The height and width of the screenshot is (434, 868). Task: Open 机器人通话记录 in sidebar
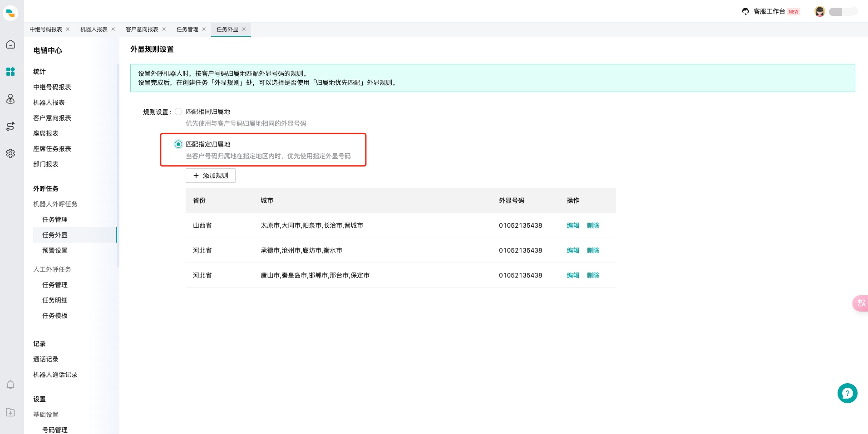(55, 375)
